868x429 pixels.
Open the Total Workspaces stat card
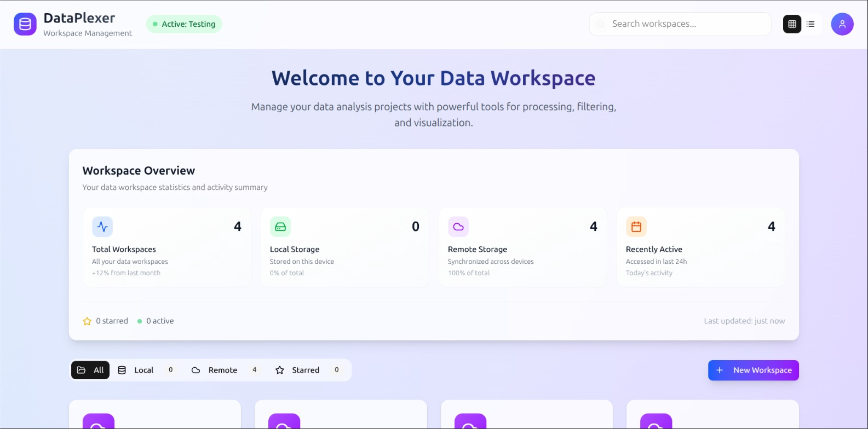point(167,247)
